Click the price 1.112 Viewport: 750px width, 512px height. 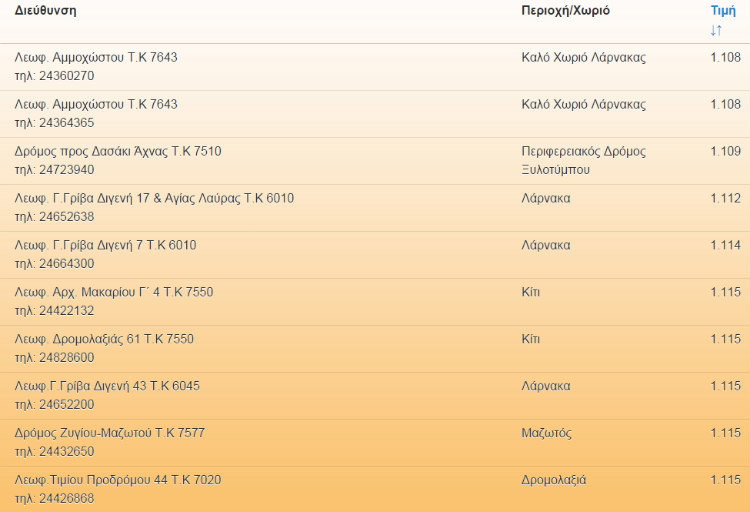click(726, 198)
